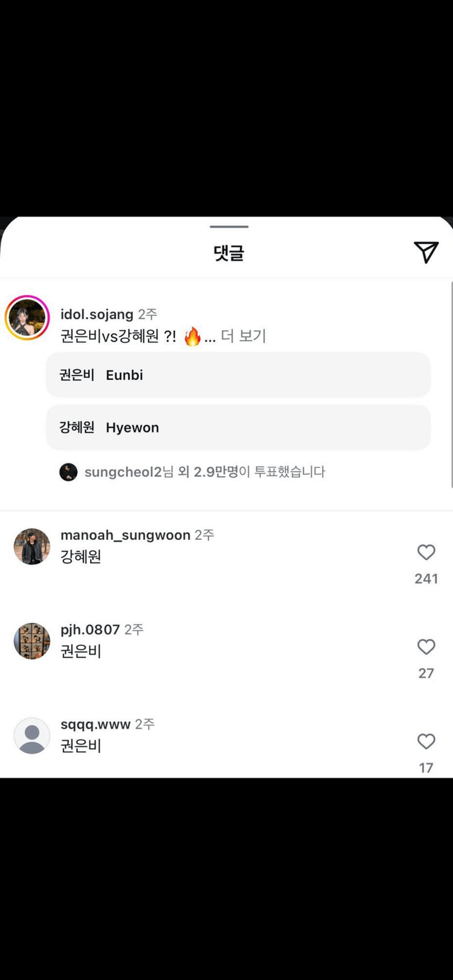
Task: Tap pjh.0807's profile avatar
Action: click(32, 641)
